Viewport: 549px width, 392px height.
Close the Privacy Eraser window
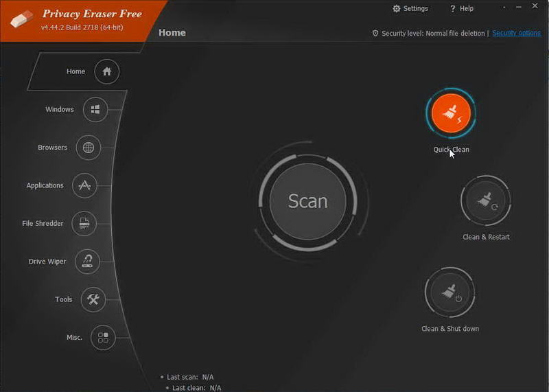click(x=535, y=6)
